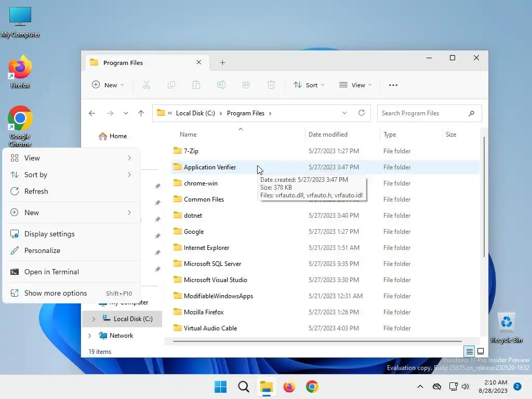The height and width of the screenshot is (399, 532).
Task: Click File Explorer in the taskbar
Action: pyautogui.click(x=267, y=387)
